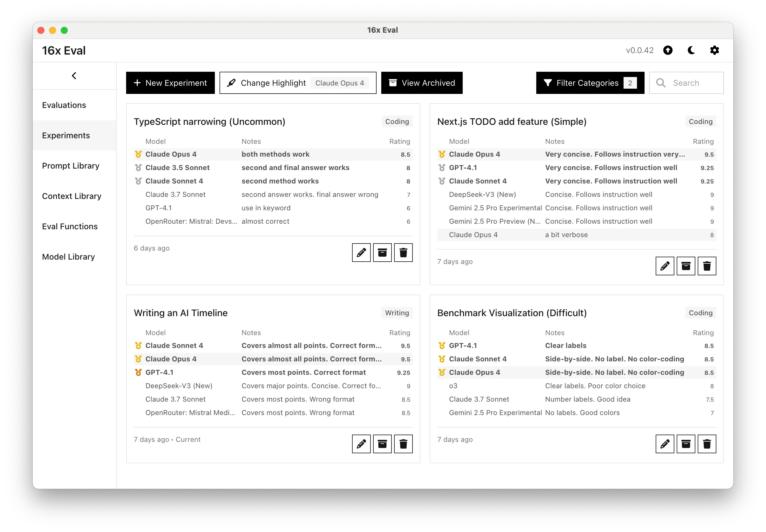Select the 'Number labels. Good idea' row
This screenshot has height=532, width=766.
[577, 399]
